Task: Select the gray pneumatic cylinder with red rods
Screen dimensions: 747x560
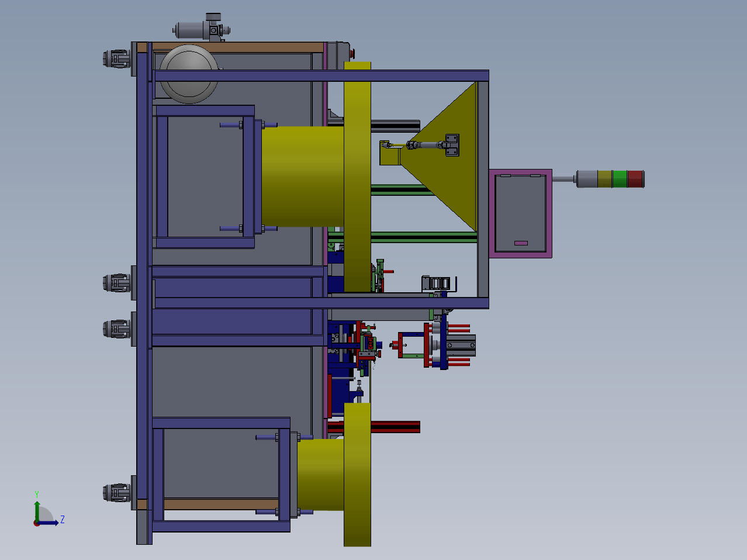Action: click(x=461, y=345)
